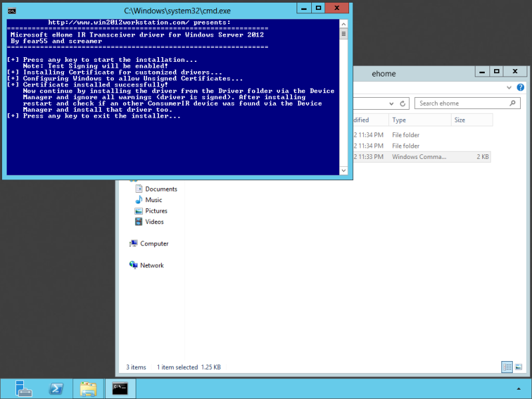Launch Windows PowerShell from the taskbar

coord(56,388)
